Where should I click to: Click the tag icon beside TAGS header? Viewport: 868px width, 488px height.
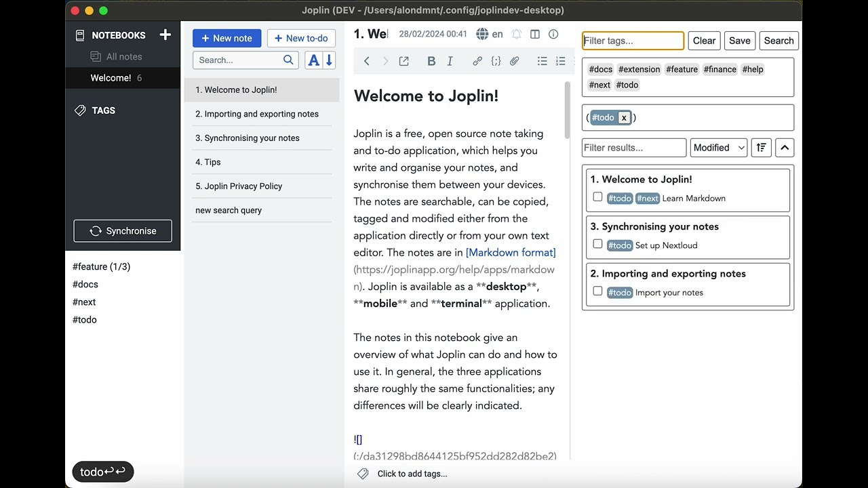[x=80, y=110]
